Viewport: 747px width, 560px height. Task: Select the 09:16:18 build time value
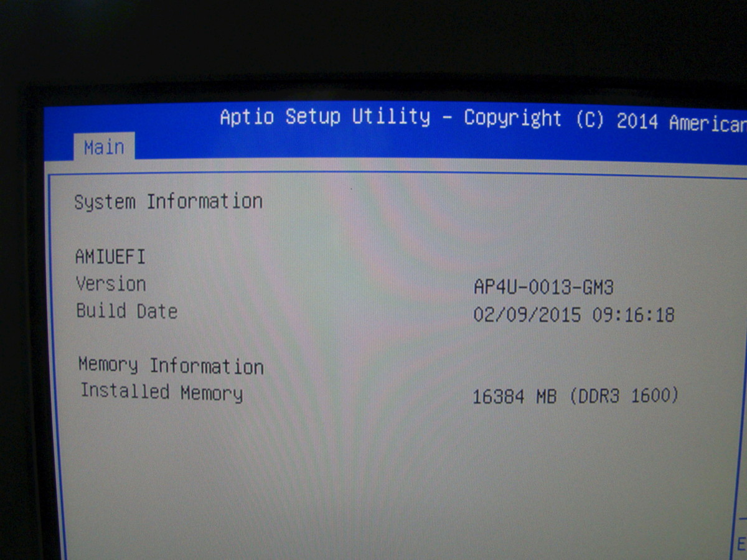pos(633,315)
